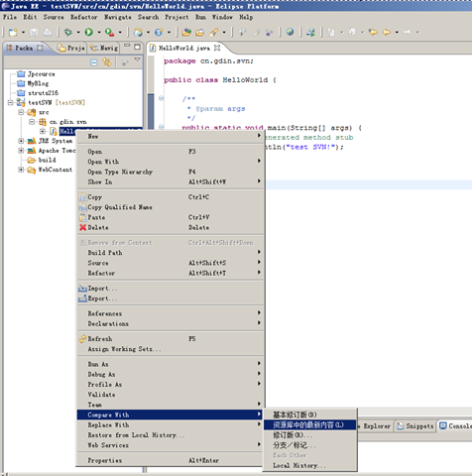Switch to the Console tab
Viewport: 472px width, 476px height.
[x=455, y=426]
